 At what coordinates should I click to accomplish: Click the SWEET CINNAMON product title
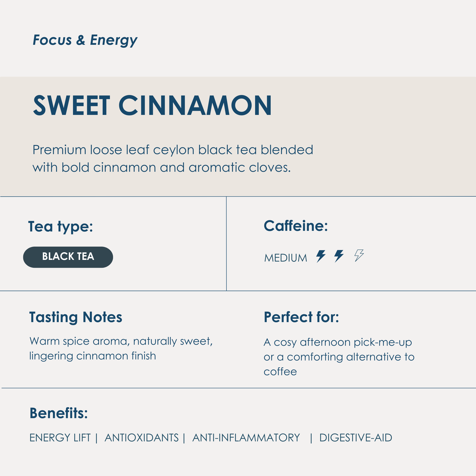pos(152,106)
